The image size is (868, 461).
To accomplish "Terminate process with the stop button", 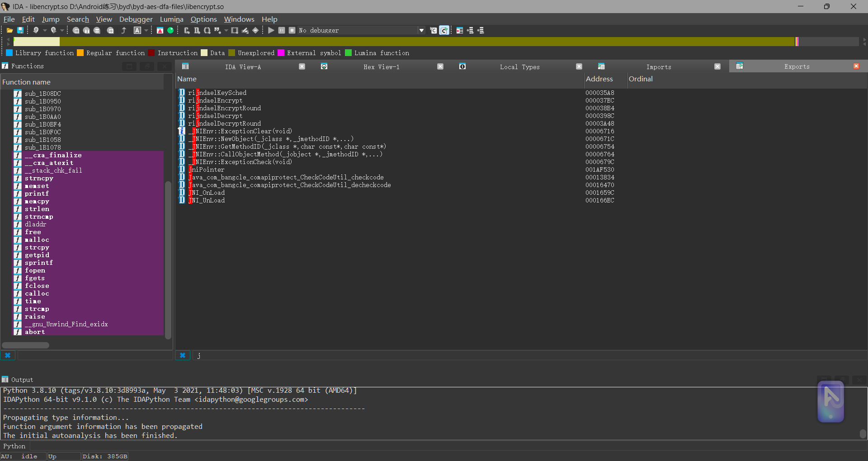I will point(292,30).
